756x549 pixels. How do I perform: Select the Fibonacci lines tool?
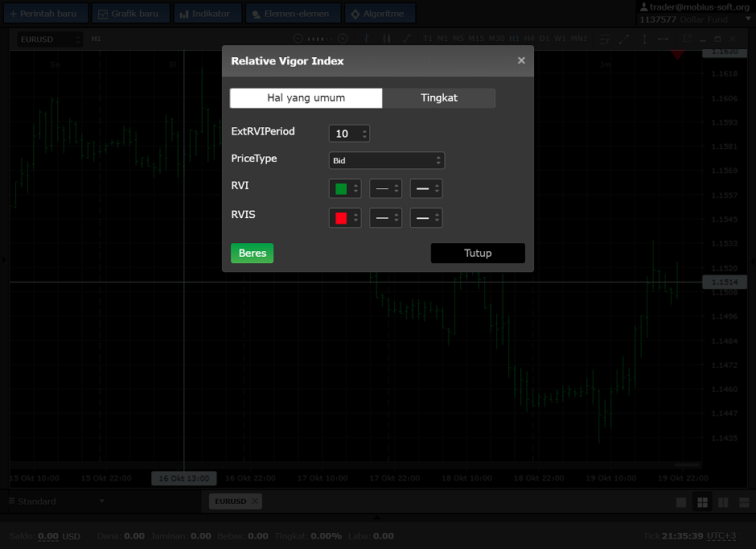[x=605, y=39]
